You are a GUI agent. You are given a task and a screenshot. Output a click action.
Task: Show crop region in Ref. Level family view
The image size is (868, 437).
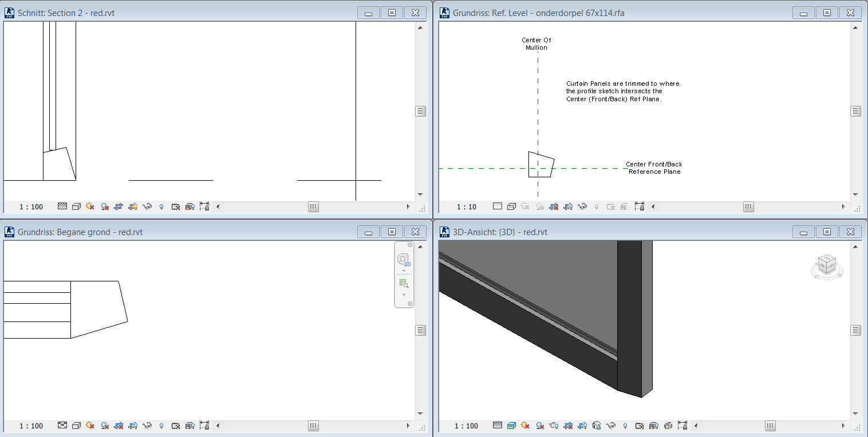568,206
